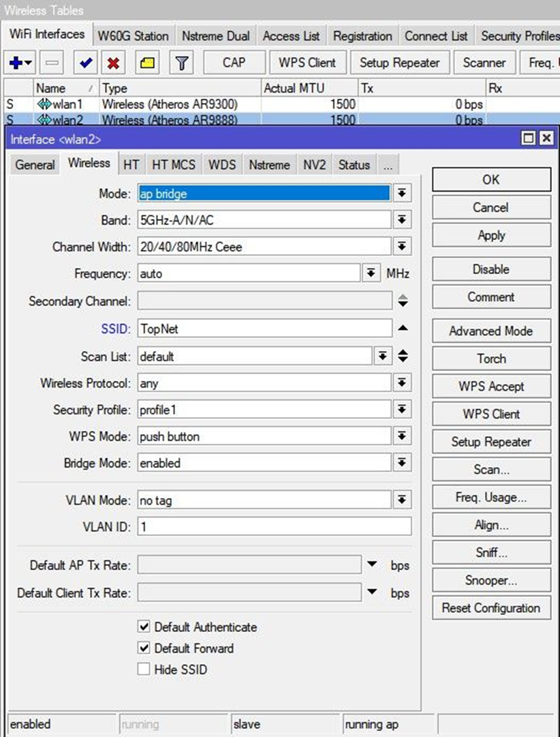
Task: Select the wlan1 table row type cell
Action: (x=181, y=104)
